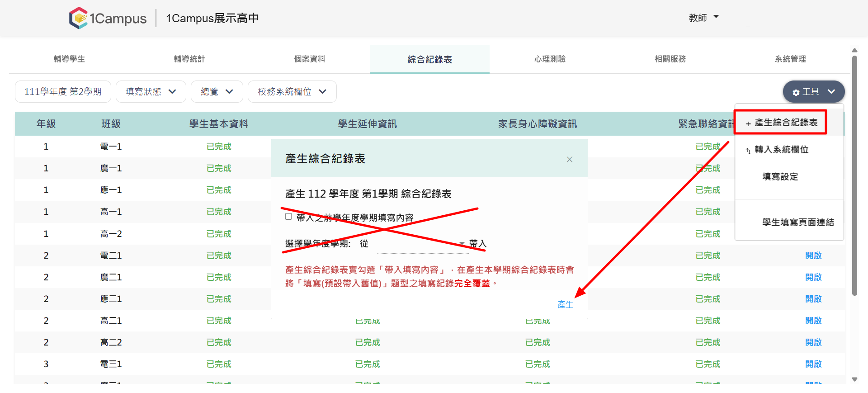Screen dimensions: 868x393
Task: Click the plus icon beside 產生綜合紀錄表
Action: [x=748, y=123]
